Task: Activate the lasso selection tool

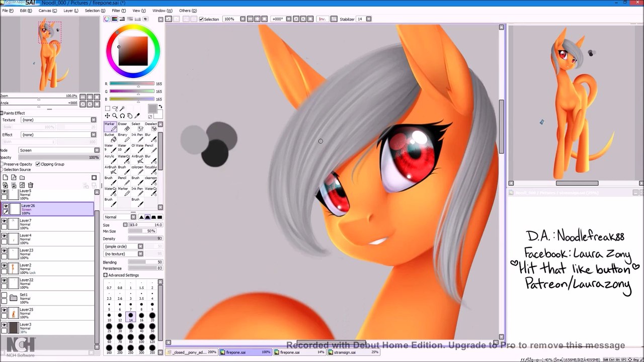Action: pos(115,109)
